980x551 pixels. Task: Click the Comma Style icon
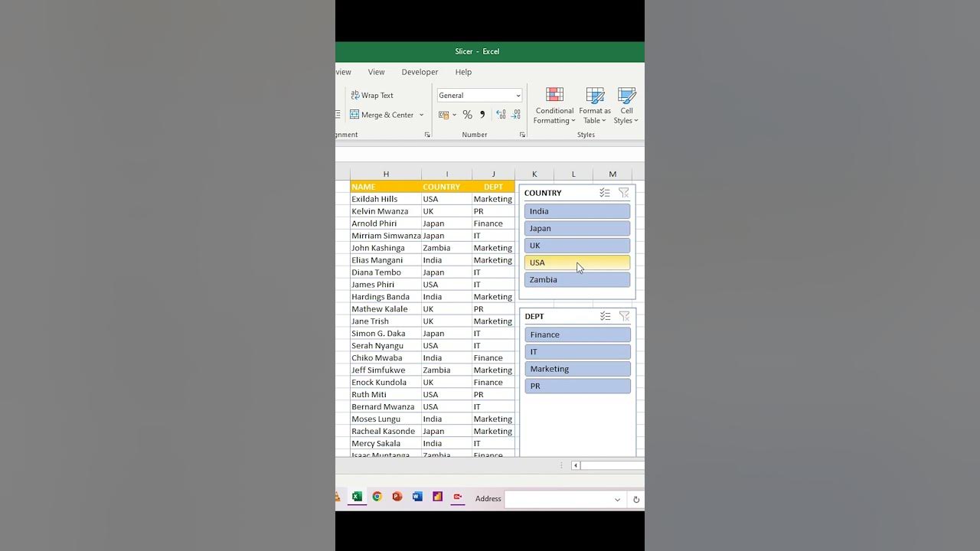pos(482,115)
